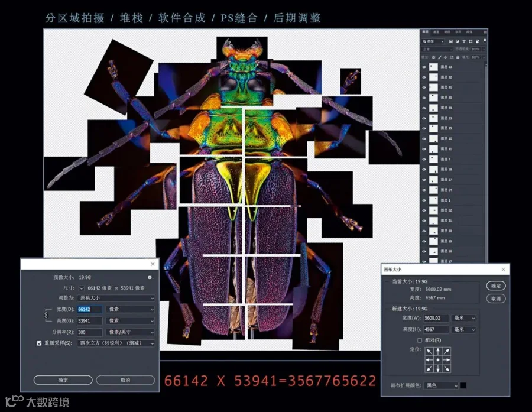Click the width-height constrain link icon
Image resolution: width=532 pixels, height=412 pixels.
point(47,315)
